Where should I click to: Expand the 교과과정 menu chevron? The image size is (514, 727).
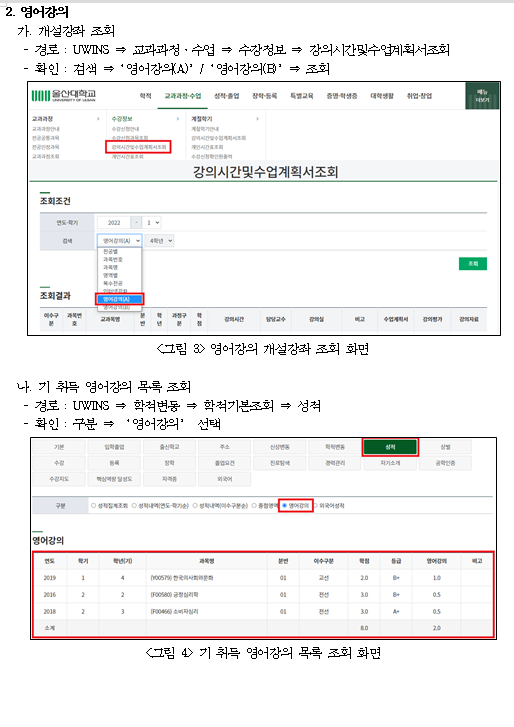click(98, 119)
